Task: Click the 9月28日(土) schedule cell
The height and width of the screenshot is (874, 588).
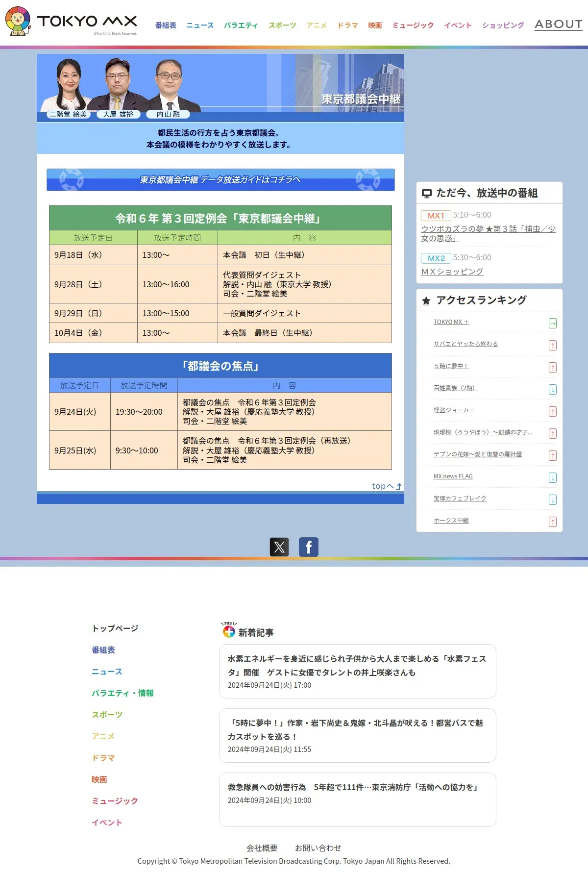Action: pyautogui.click(x=93, y=284)
